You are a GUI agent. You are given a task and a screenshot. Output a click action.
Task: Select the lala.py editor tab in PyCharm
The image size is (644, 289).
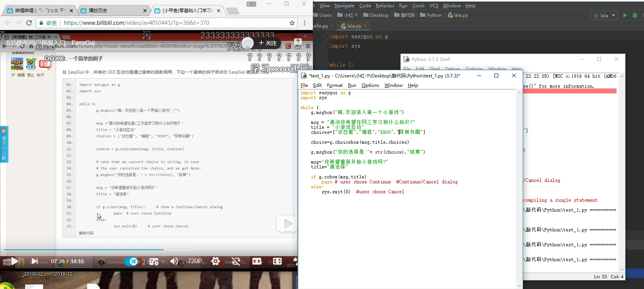pyautogui.click(x=354, y=26)
